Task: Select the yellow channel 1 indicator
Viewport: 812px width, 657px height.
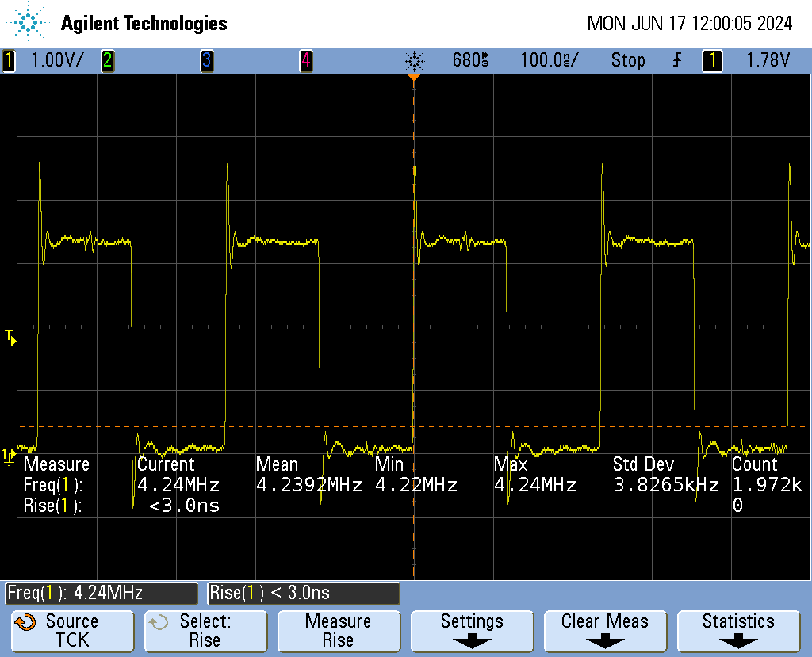Action: pyautogui.click(x=9, y=60)
